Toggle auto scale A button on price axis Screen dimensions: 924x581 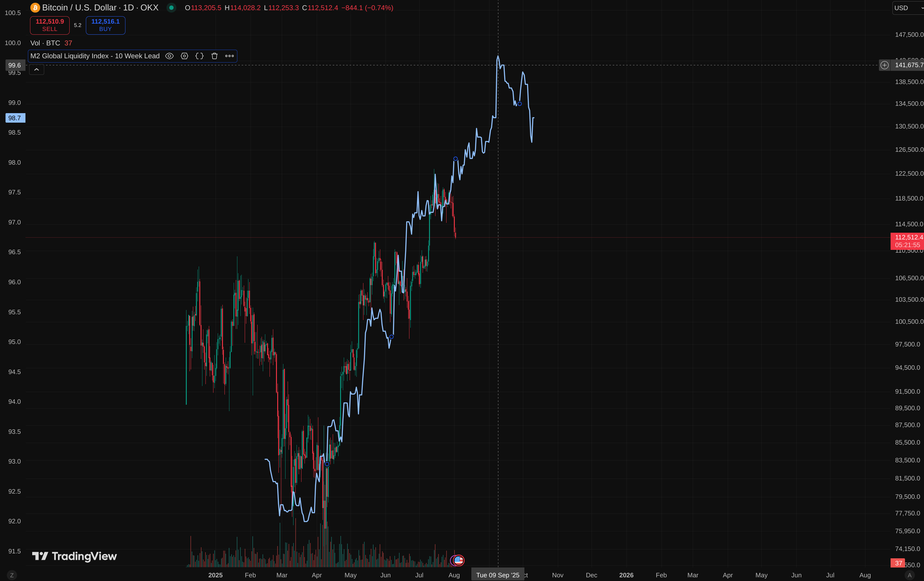(909, 575)
